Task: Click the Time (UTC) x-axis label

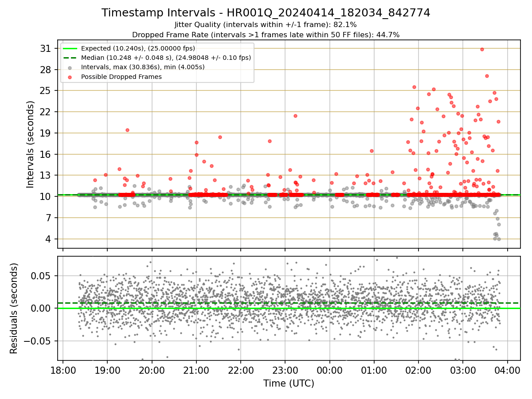Action: coord(289,383)
